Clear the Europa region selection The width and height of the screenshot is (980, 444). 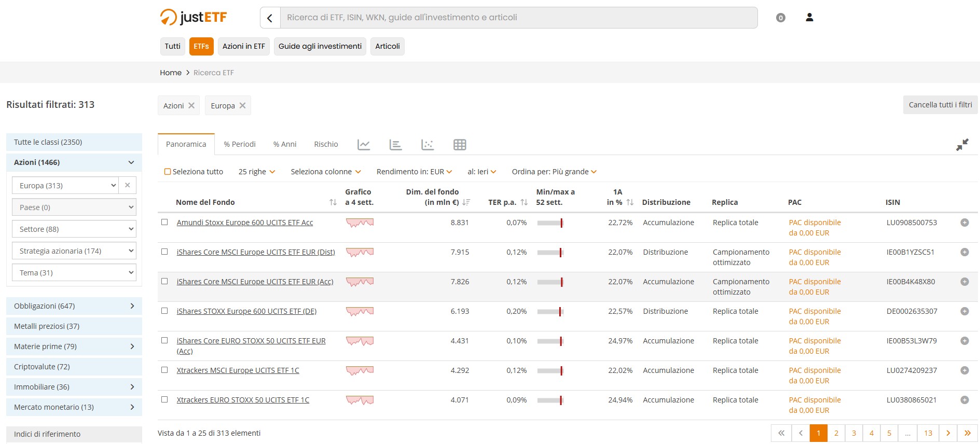pos(128,185)
